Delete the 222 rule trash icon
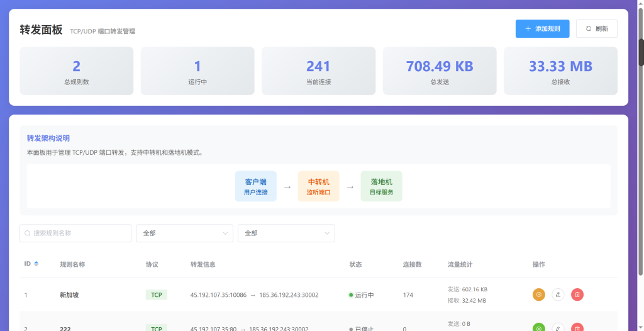Image resolution: width=644 pixels, height=331 pixels. (577, 327)
